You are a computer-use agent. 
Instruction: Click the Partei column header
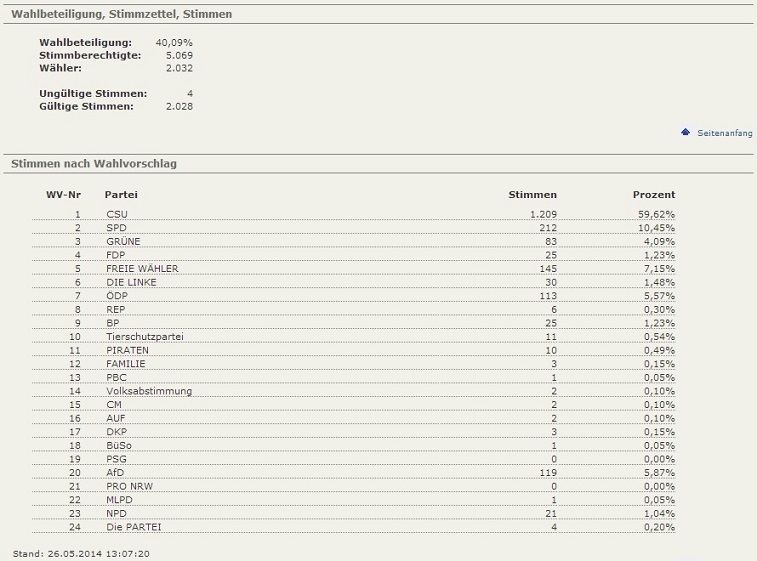(121, 195)
